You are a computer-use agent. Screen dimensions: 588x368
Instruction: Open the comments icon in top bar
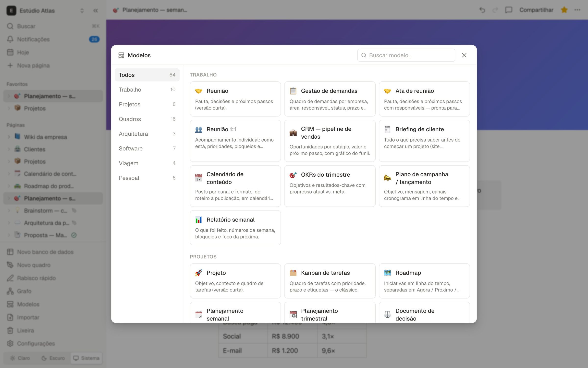[x=509, y=10]
